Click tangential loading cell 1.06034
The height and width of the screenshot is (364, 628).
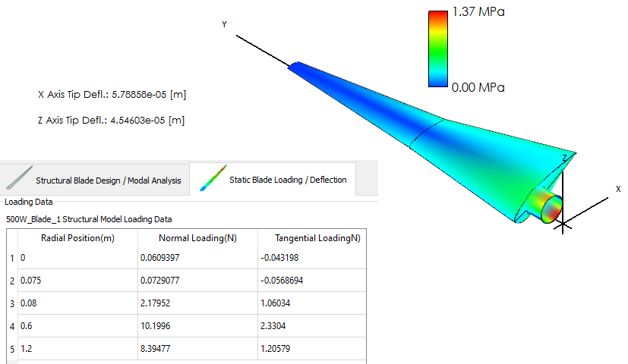pos(312,303)
